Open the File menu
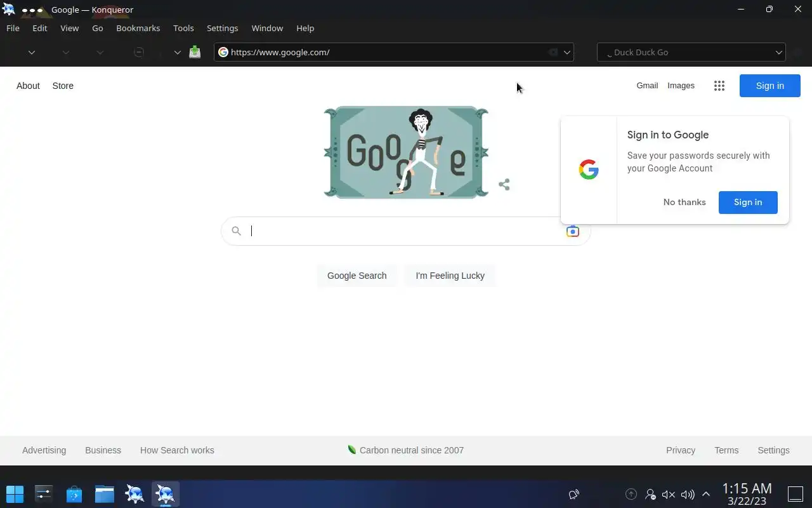Screen dimensions: 812x508 [13, 28]
